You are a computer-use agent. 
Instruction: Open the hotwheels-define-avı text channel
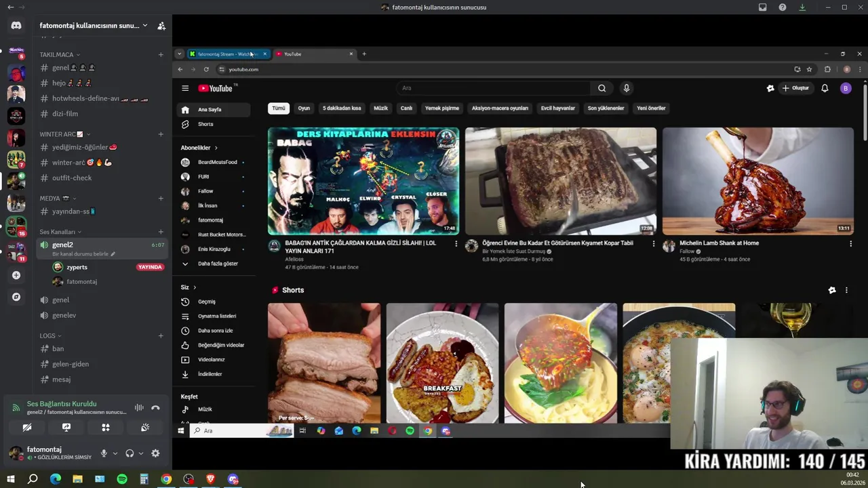102,98
